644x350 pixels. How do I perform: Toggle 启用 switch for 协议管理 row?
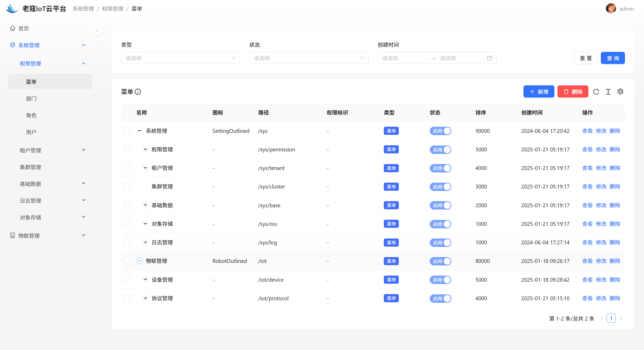pyautogui.click(x=440, y=298)
